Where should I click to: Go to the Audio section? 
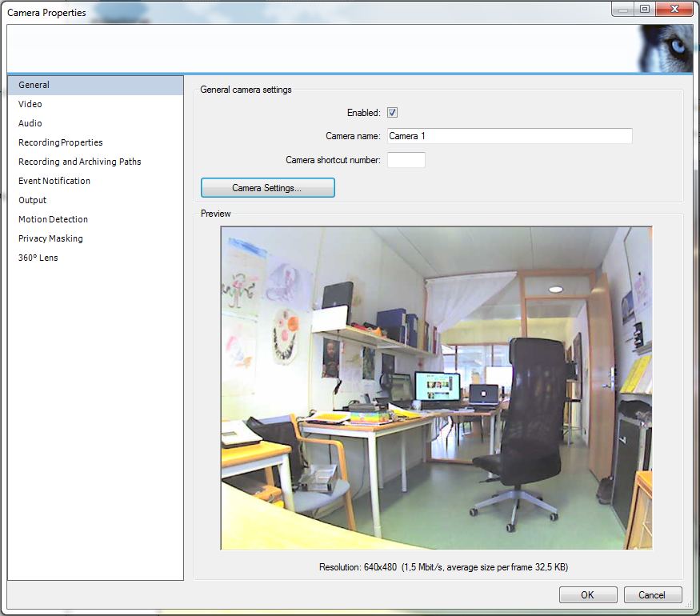[30, 123]
